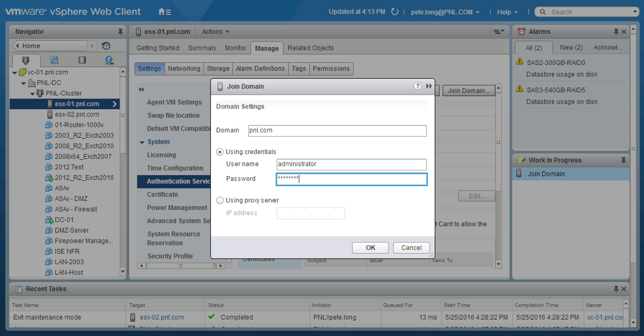Screen dimensions: 644x336
Task: Open the Networking sub-tab
Action: point(184,69)
